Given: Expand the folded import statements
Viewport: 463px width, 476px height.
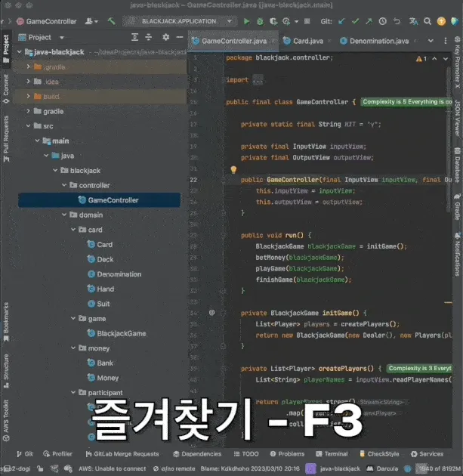Looking at the screenshot, I should pyautogui.click(x=258, y=80).
